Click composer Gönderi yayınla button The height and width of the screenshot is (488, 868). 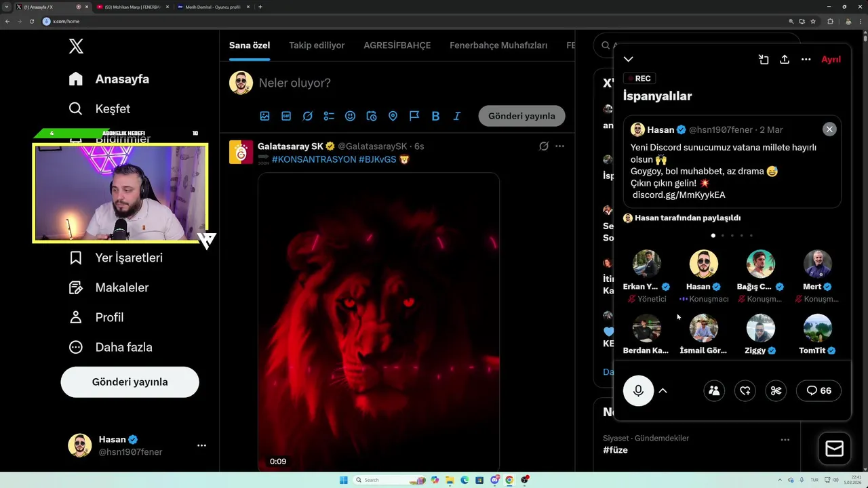pos(521,116)
